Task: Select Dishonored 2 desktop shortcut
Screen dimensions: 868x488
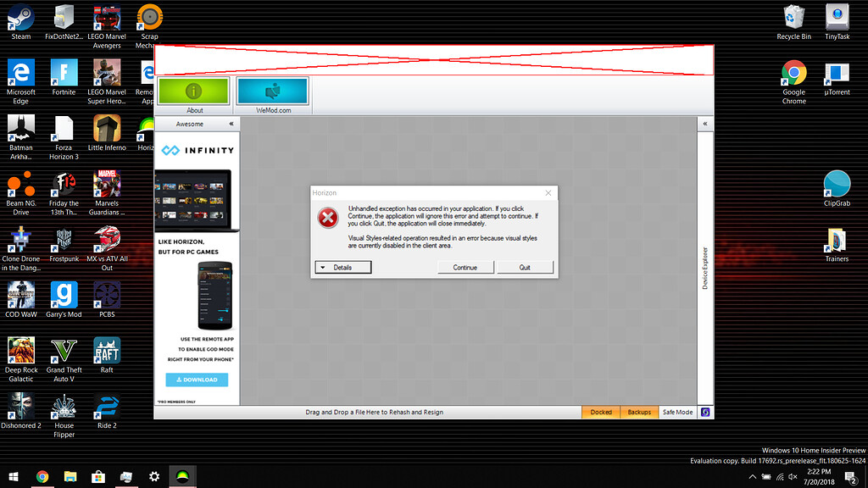Action: 21,411
